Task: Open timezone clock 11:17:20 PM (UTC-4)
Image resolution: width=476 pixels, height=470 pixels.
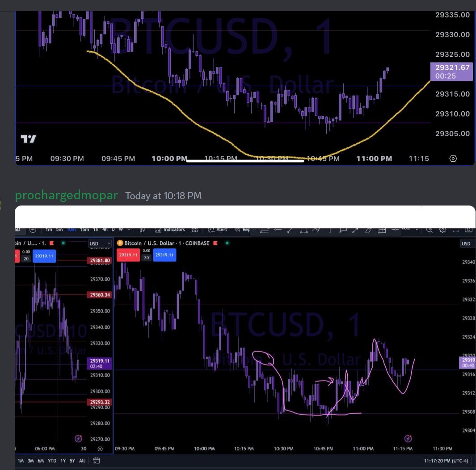Action: 446,461
